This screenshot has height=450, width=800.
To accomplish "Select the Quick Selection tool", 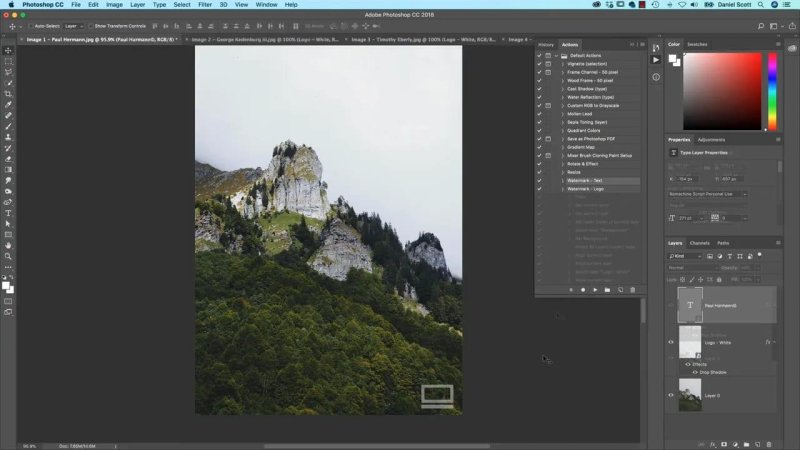I will point(8,83).
